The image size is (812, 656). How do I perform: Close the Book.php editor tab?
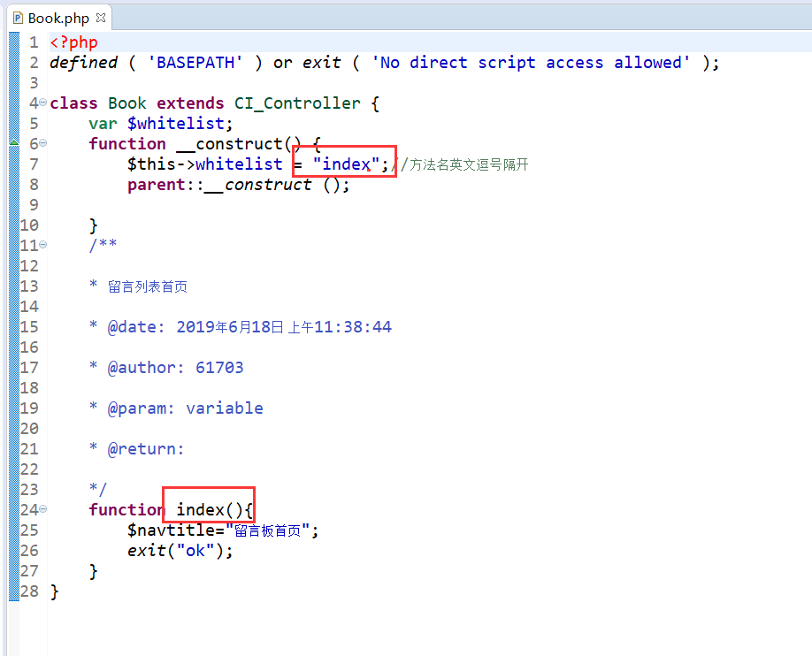coord(100,18)
